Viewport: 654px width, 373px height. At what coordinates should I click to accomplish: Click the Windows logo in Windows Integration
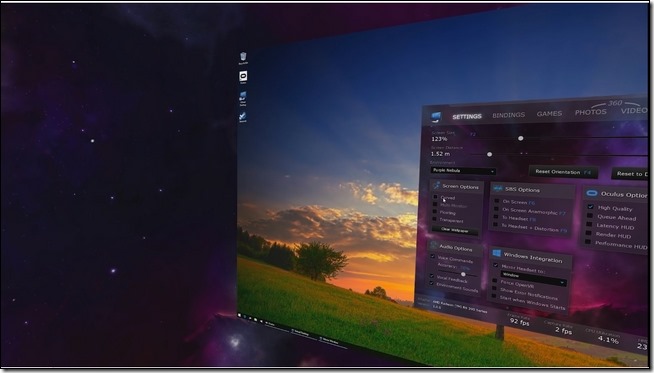(496, 253)
